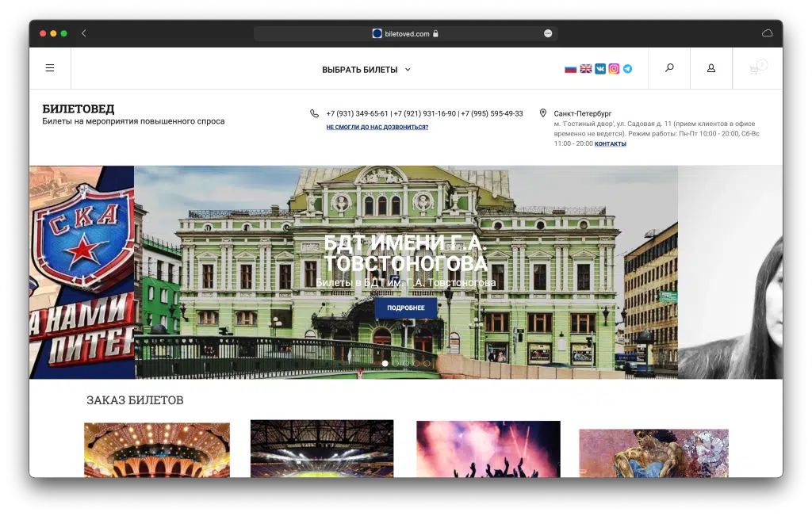The height and width of the screenshot is (516, 812).
Task: Show the previous СКА slide
Action: (x=82, y=272)
